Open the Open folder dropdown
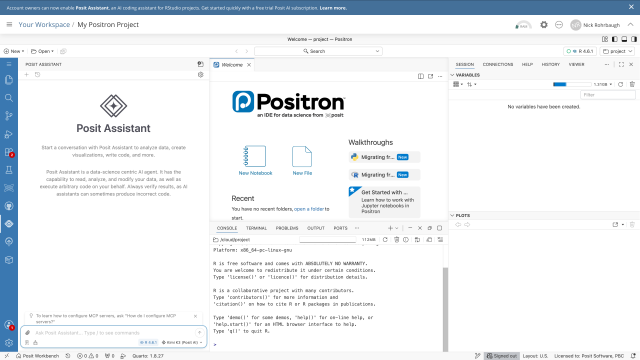 42,51
